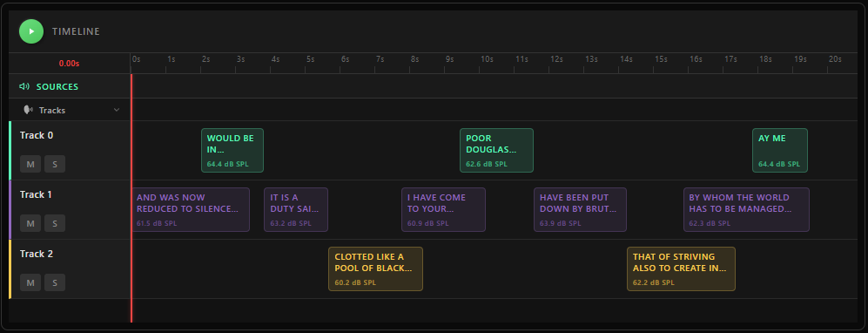
Task: Select the 'IT IS A DUTY SAI...' clip
Action: (296, 209)
